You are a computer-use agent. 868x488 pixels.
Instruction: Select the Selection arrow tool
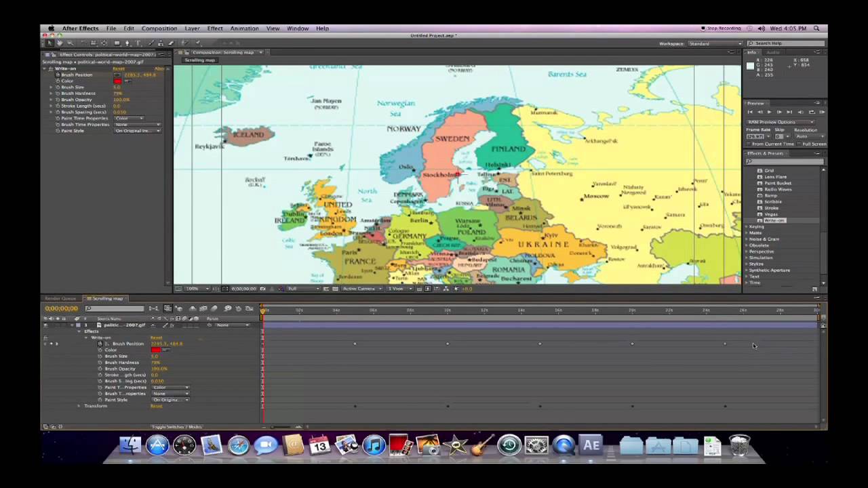(50, 43)
